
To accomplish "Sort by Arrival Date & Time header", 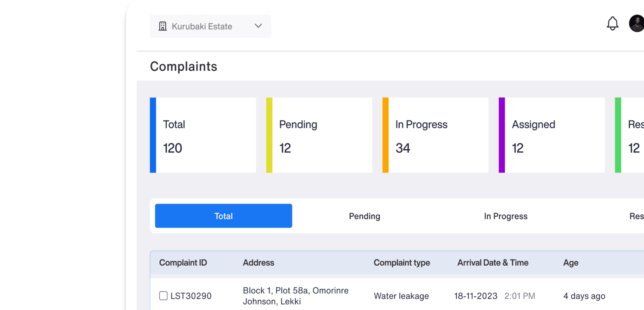I will (492, 263).
